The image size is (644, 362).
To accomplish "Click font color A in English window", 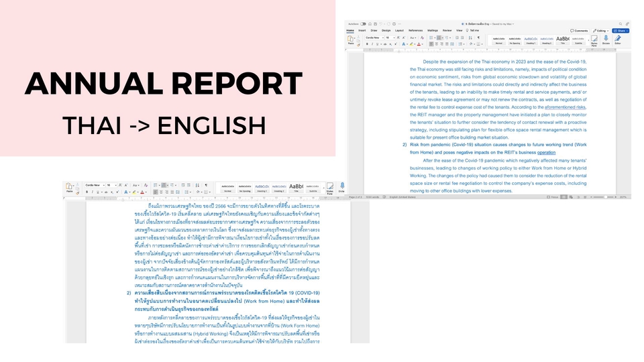I will (419, 44).
